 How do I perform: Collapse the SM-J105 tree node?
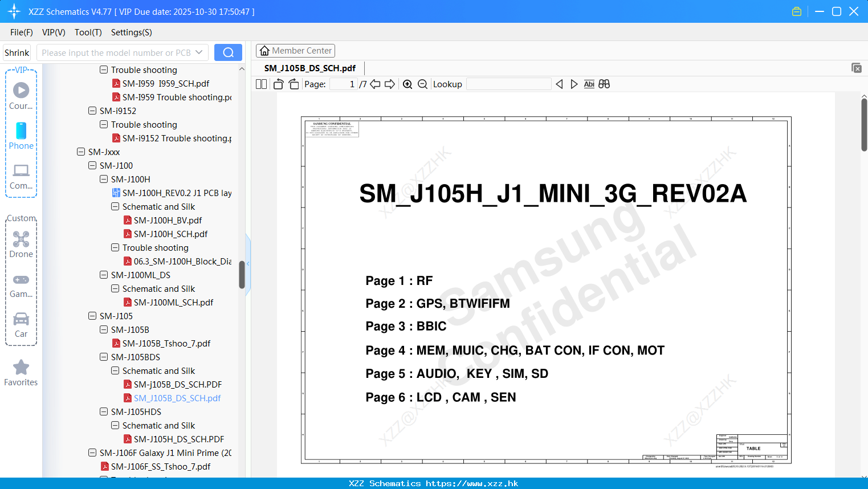pos(92,316)
